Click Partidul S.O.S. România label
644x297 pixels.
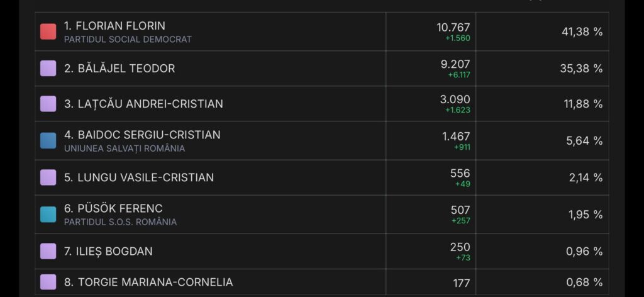[120, 222]
